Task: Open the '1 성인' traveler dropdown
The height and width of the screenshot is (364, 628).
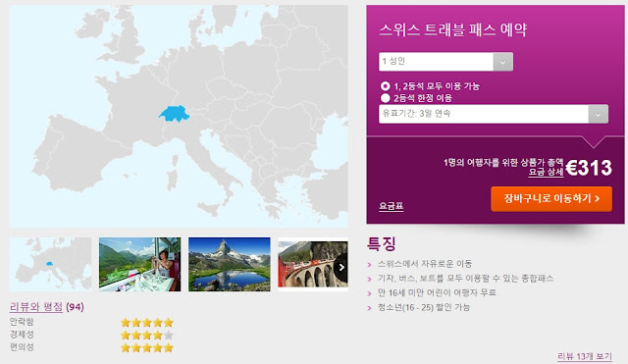Action: pyautogui.click(x=445, y=62)
